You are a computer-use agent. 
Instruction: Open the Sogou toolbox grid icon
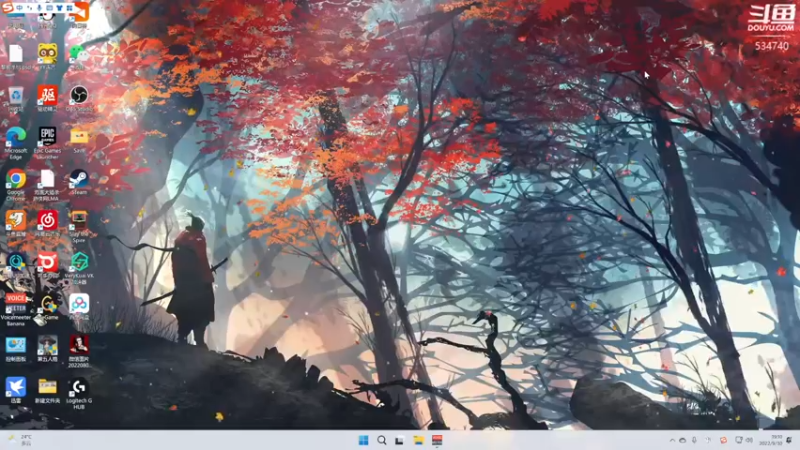(69, 8)
